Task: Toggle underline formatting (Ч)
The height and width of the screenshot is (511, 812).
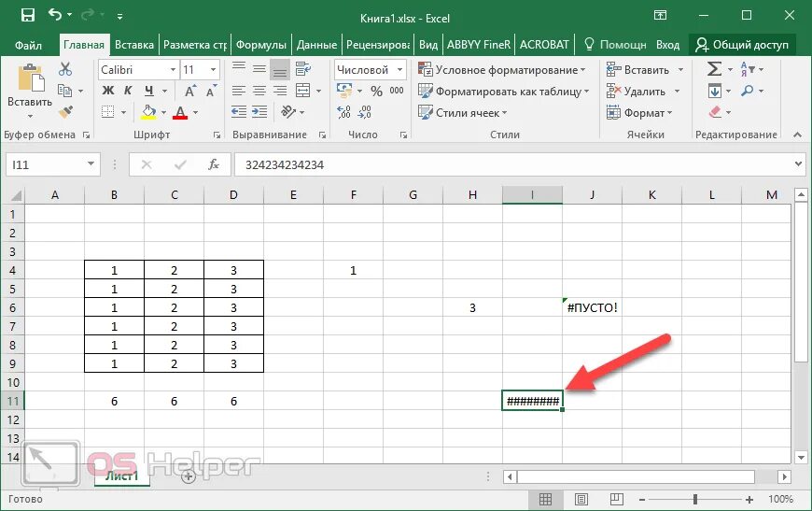Action: (148, 91)
